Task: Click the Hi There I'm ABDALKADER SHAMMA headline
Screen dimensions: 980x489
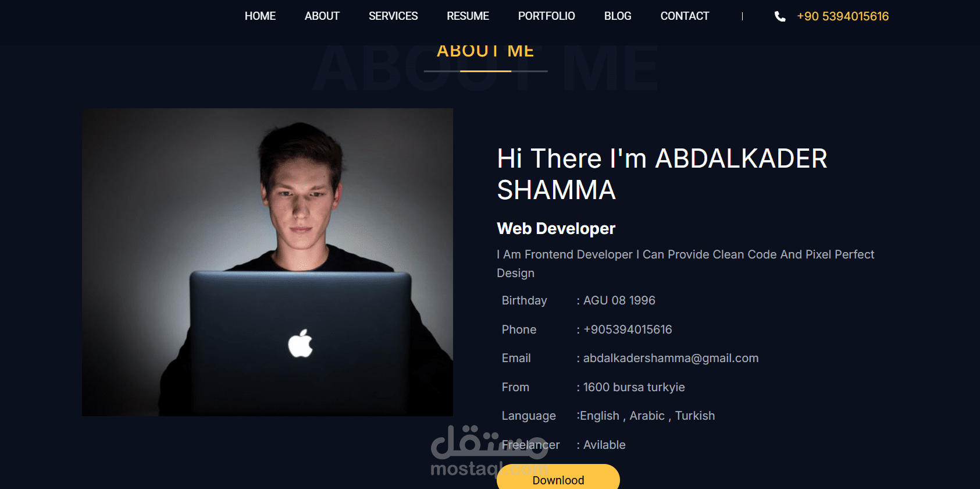Action: click(x=662, y=174)
